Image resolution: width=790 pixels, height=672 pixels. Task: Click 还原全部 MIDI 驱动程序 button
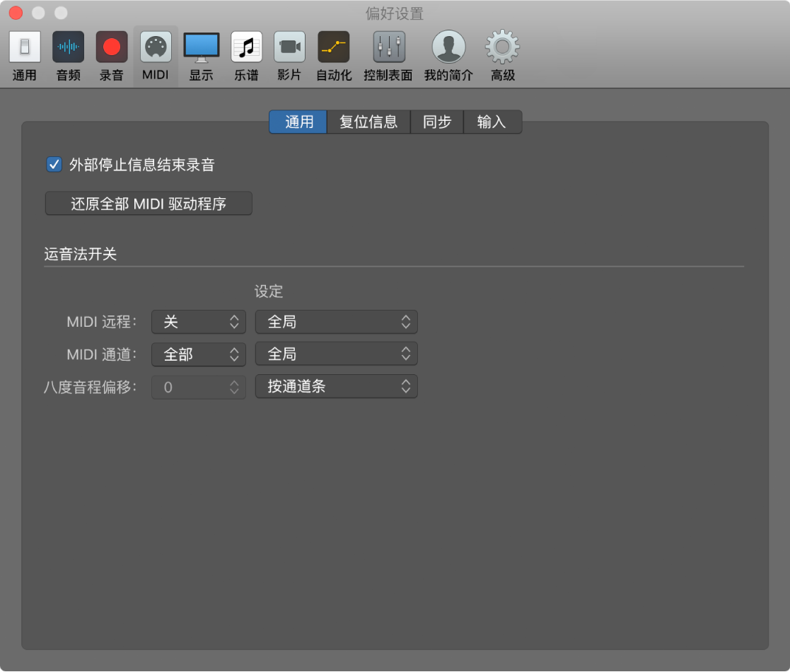pos(149,204)
